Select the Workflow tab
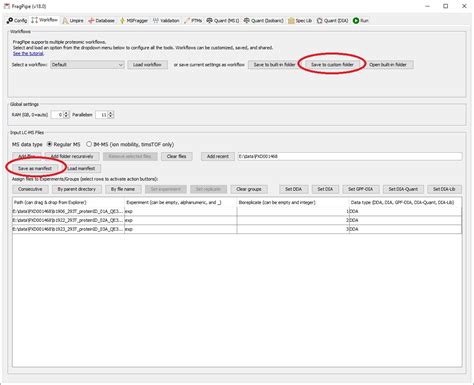 (45, 20)
